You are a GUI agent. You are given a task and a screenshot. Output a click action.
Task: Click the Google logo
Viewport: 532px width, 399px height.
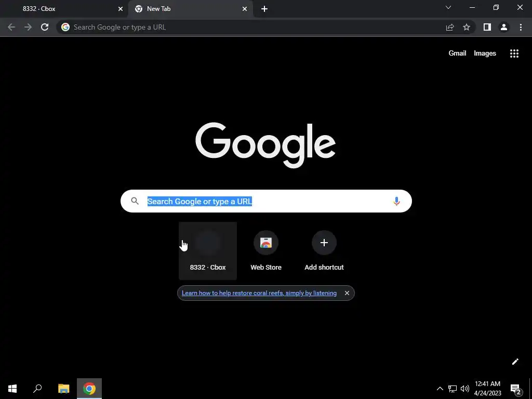coord(265,145)
